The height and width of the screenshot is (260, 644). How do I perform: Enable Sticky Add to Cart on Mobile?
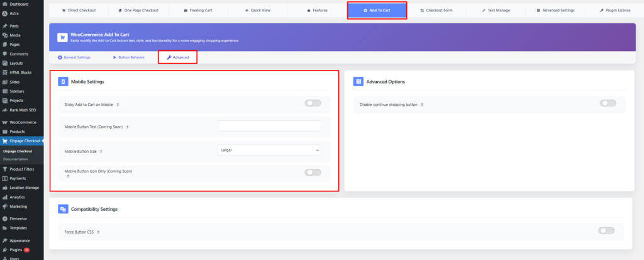[x=313, y=103]
